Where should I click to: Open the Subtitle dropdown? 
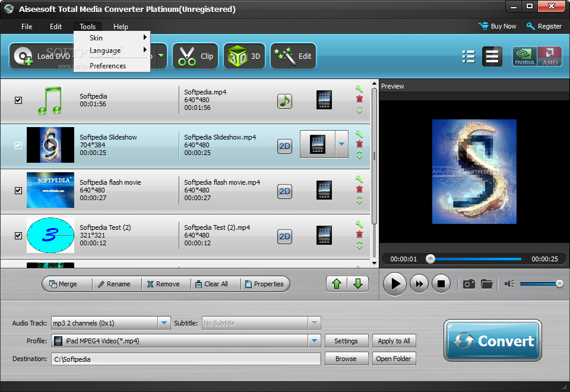(315, 323)
